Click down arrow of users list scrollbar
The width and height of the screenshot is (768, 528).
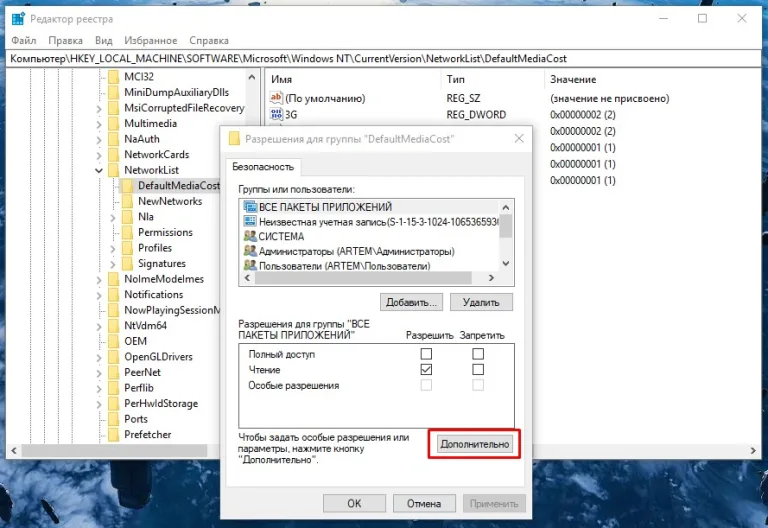[506, 264]
